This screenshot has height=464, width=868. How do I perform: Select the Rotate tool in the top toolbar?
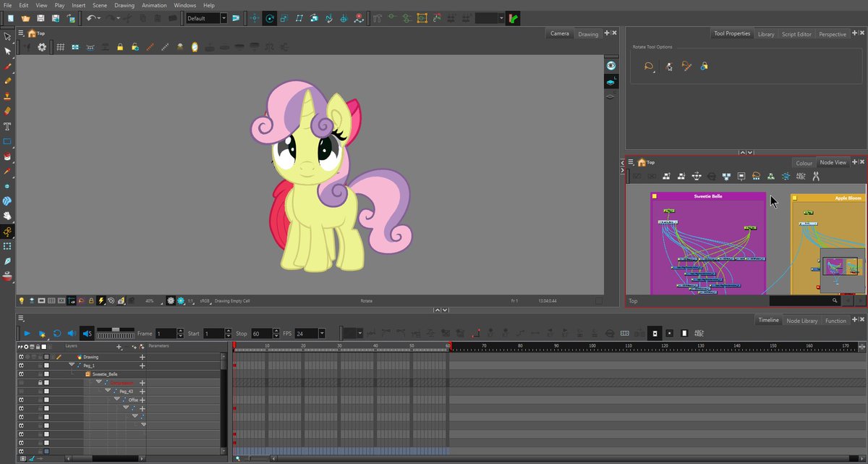pos(269,17)
